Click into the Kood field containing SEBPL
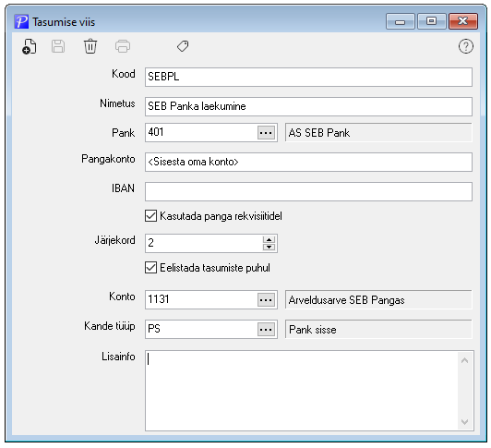The image size is (491, 448). click(308, 77)
